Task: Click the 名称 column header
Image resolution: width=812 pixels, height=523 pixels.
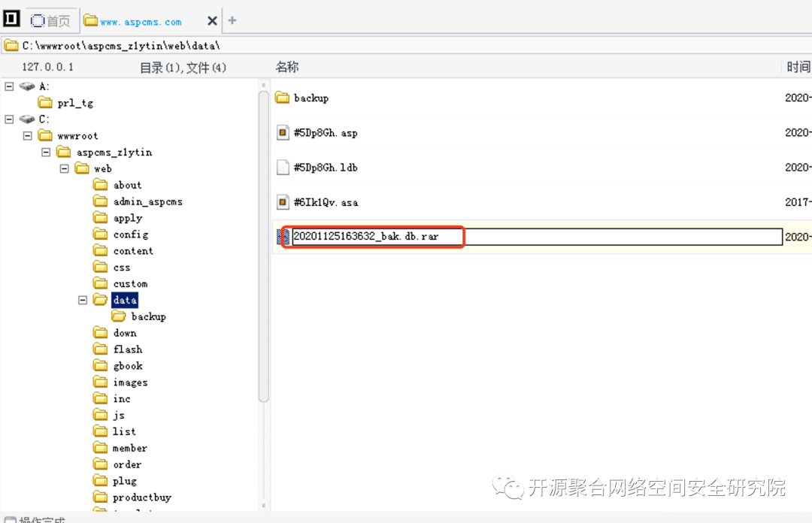Action: (x=287, y=67)
